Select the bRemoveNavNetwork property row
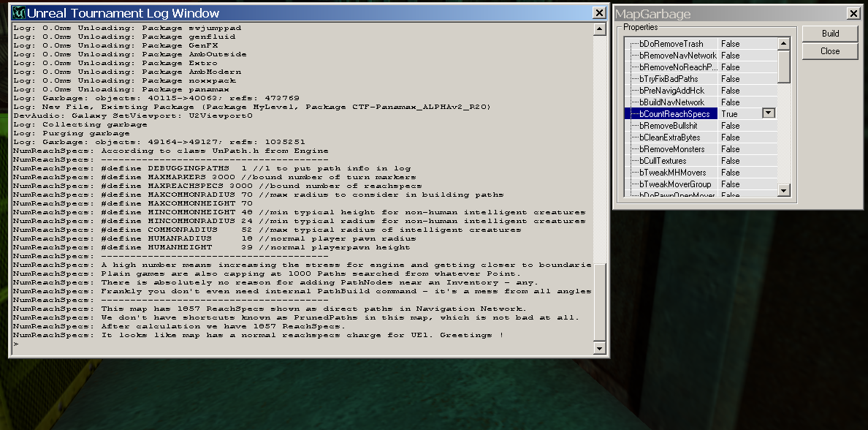868x430 pixels. click(x=700, y=56)
